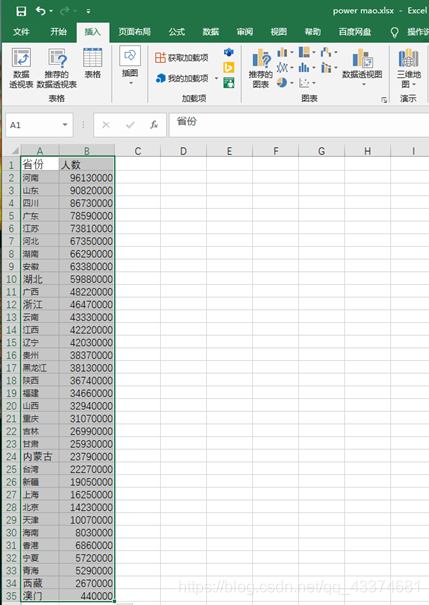The height and width of the screenshot is (605, 429).
Task: Click cell containing 23790000
Action: pyautogui.click(x=86, y=456)
